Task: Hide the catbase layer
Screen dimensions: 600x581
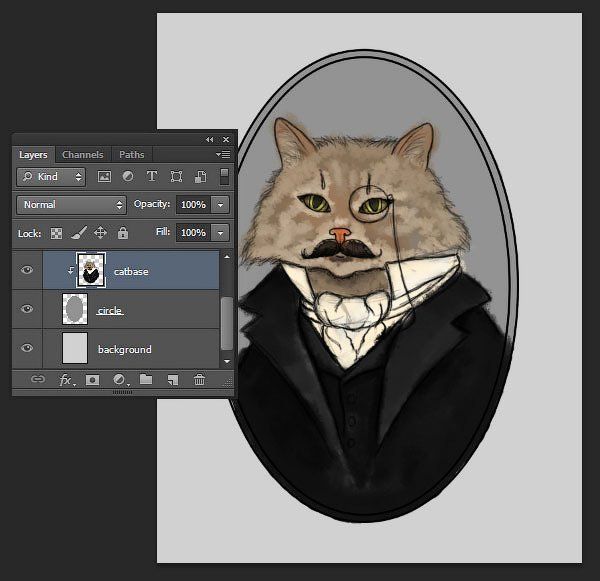Action: (x=27, y=270)
